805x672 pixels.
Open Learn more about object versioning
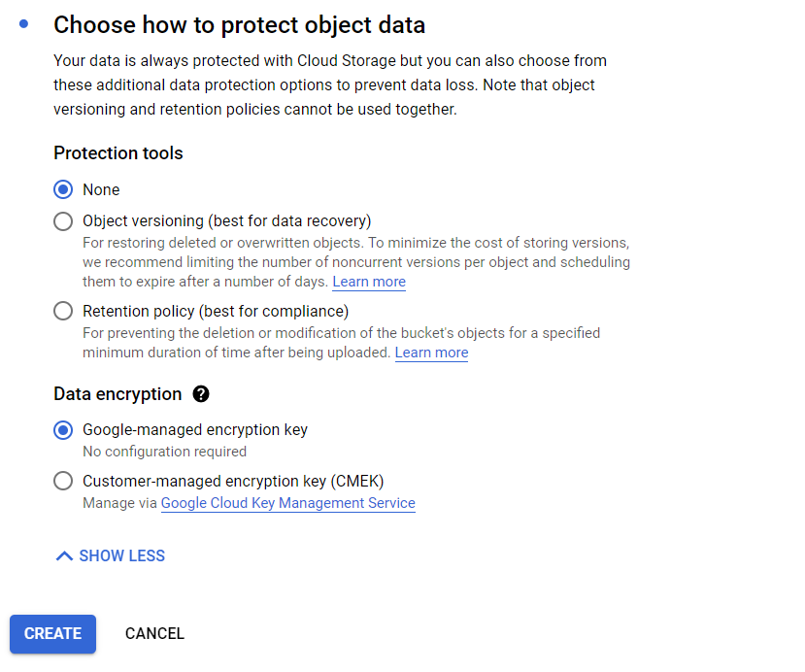tap(369, 282)
